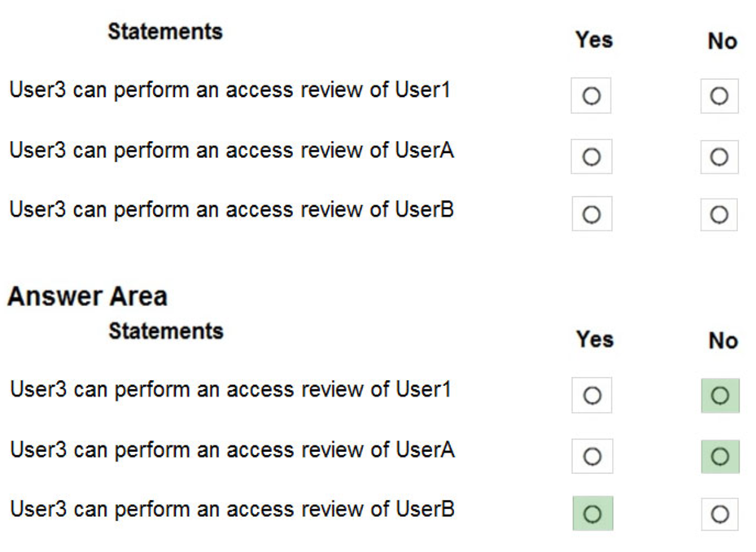This screenshot has width=756, height=552.
Task: Click the upper UserA access review statement
Action: point(231,150)
